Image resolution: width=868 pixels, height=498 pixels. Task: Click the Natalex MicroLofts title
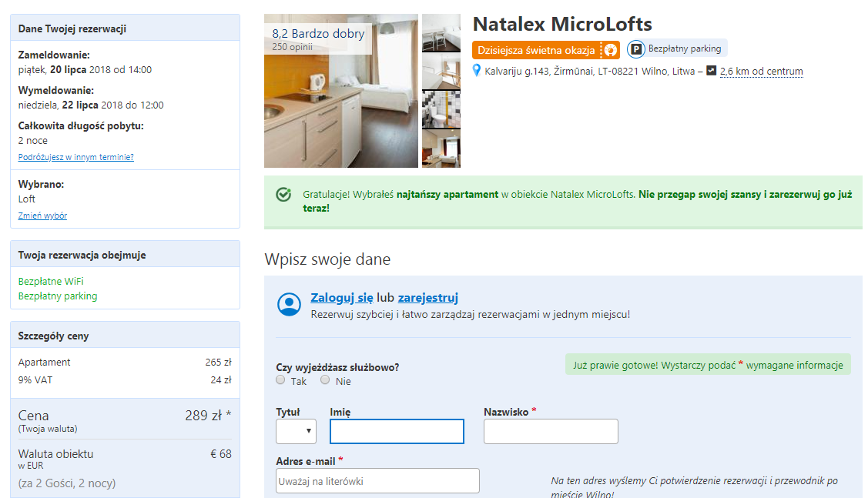pos(562,24)
